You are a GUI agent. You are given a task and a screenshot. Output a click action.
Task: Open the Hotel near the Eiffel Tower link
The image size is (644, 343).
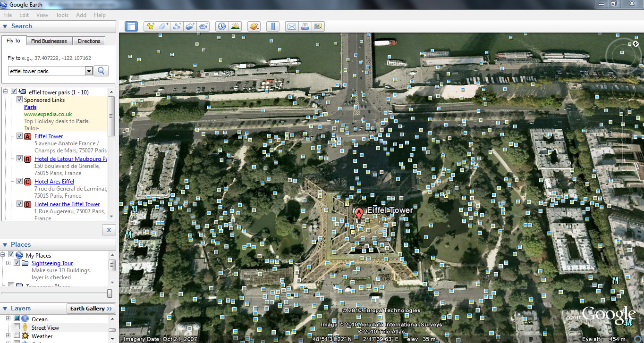(x=67, y=204)
